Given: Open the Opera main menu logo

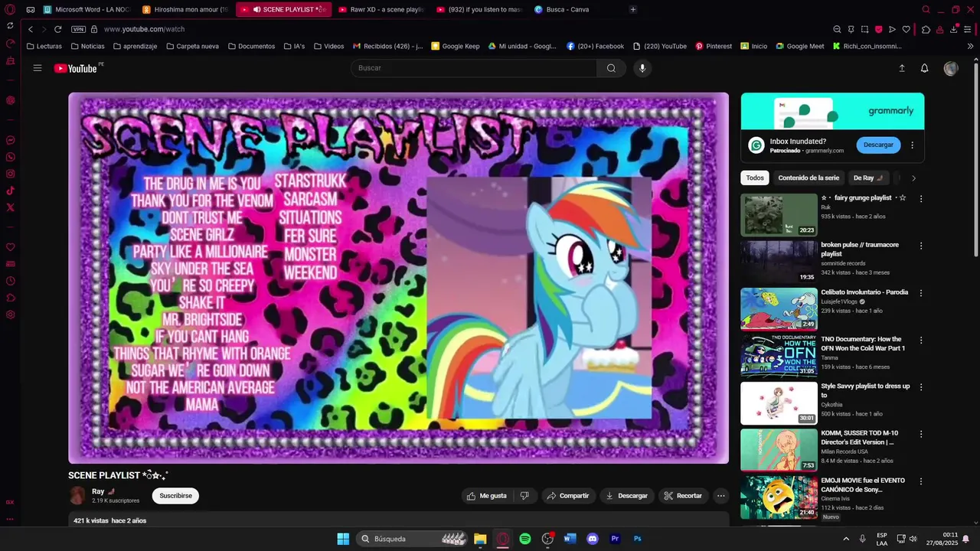Looking at the screenshot, I should [x=10, y=10].
